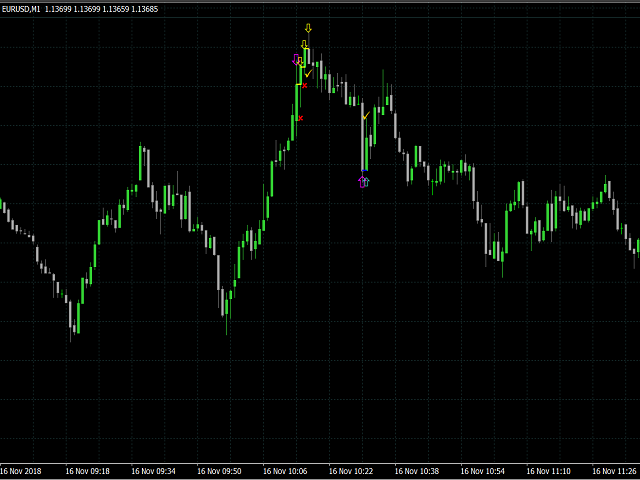The height and width of the screenshot is (480, 640).
Task: Select the teal up arrow buy marker
Action: (x=366, y=182)
